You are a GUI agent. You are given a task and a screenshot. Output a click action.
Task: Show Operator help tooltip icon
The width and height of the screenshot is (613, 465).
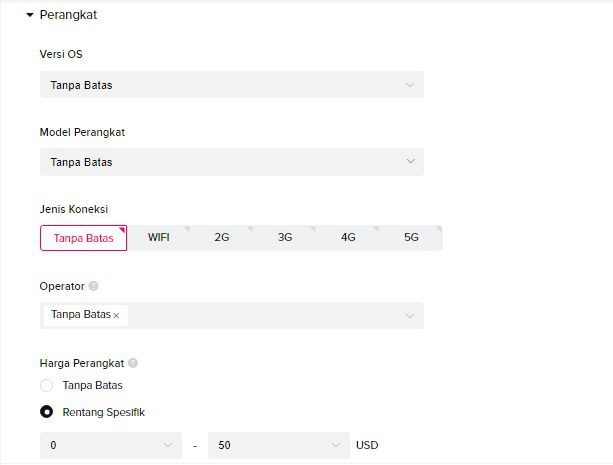click(x=93, y=286)
